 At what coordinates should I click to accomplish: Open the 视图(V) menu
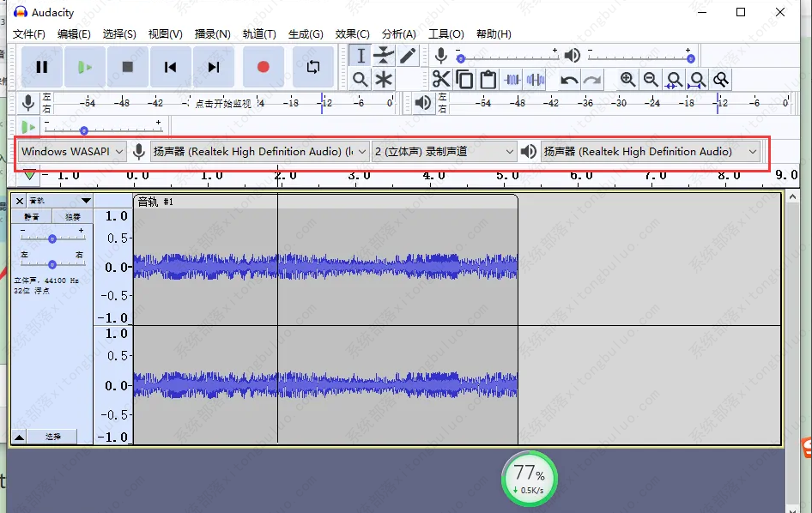pyautogui.click(x=165, y=34)
